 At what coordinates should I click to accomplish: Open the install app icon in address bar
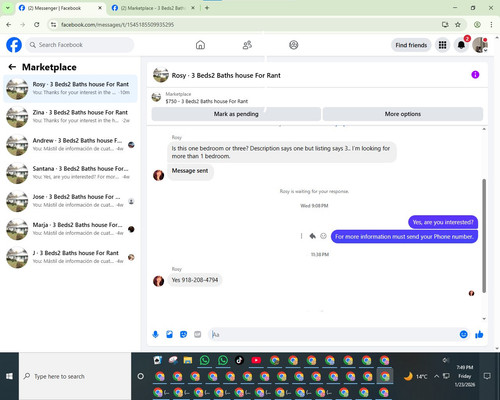[x=445, y=24]
